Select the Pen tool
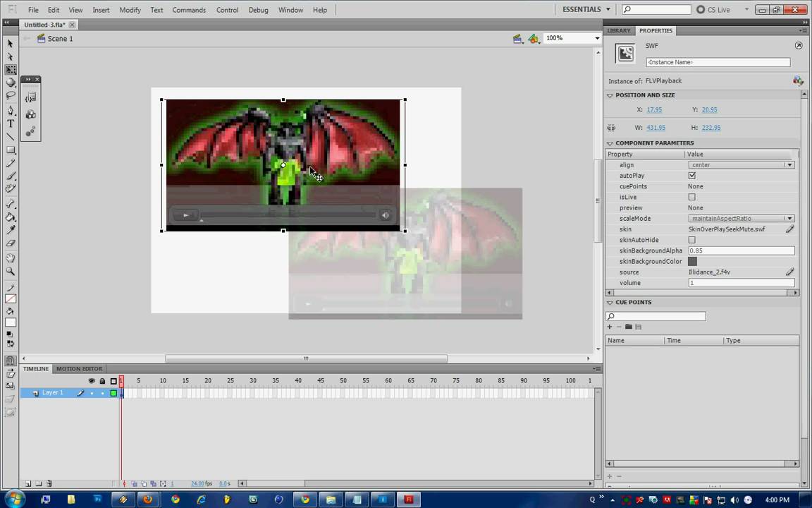 coord(11,110)
